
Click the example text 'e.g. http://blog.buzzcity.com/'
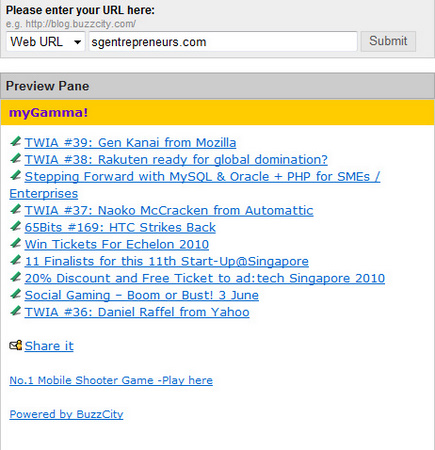pyautogui.click(x=71, y=24)
